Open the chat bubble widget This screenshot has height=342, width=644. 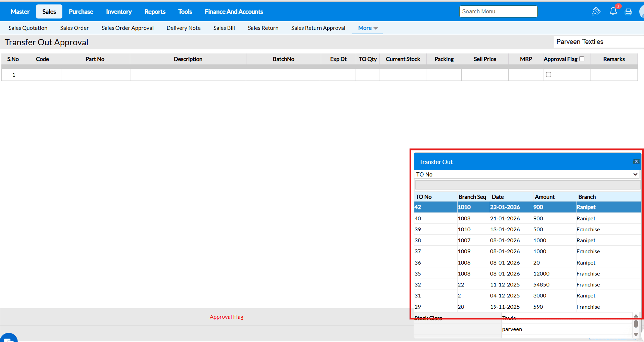pyautogui.click(x=8, y=338)
